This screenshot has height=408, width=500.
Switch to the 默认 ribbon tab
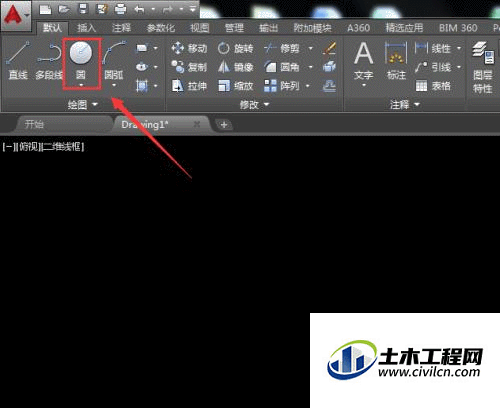(52, 28)
